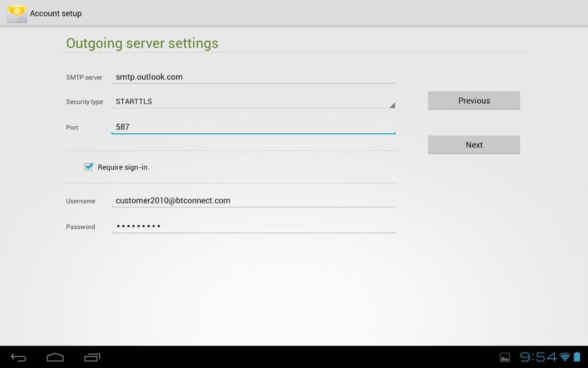Go back with the Previous button
Image resolution: width=588 pixels, height=368 pixels.
pos(474,101)
